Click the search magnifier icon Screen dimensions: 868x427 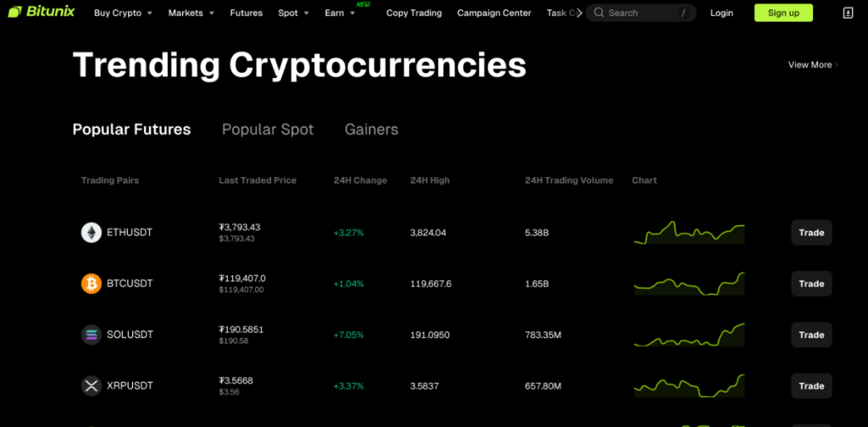599,13
